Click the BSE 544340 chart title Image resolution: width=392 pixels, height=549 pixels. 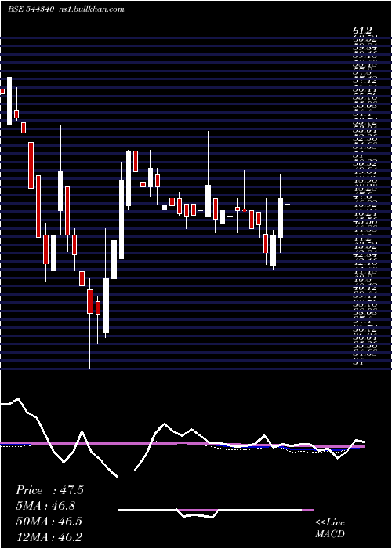pyautogui.click(x=31, y=9)
